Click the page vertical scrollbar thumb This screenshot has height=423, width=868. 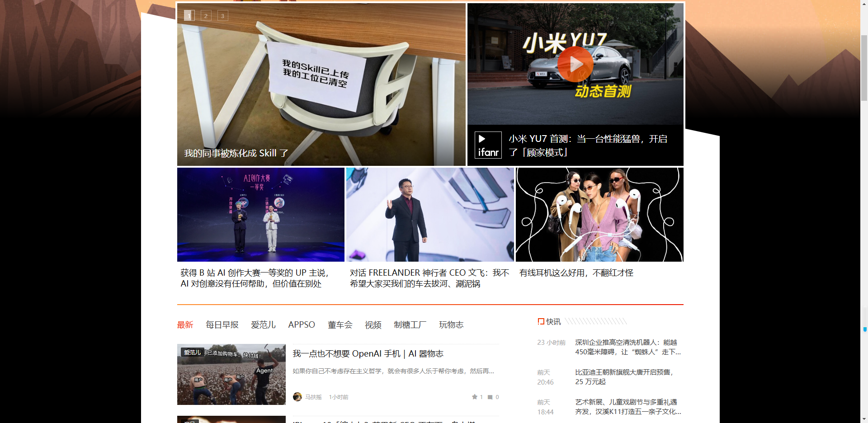(864, 67)
